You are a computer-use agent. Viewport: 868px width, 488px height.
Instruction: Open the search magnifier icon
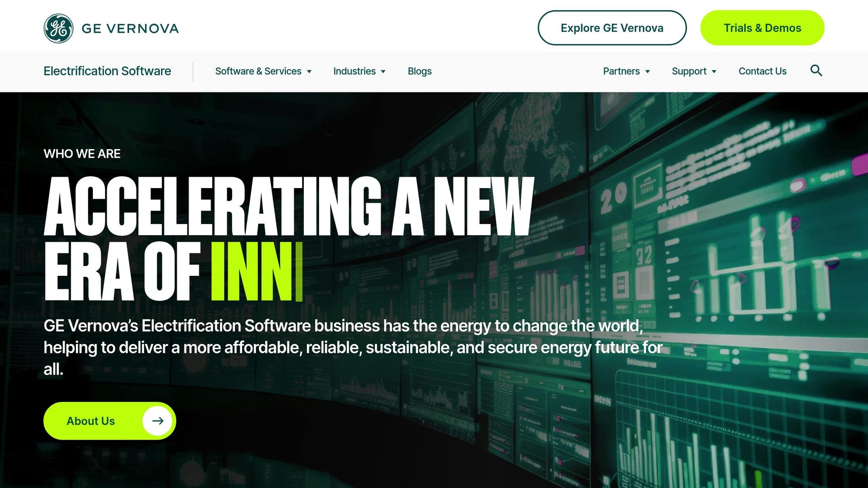(x=816, y=71)
